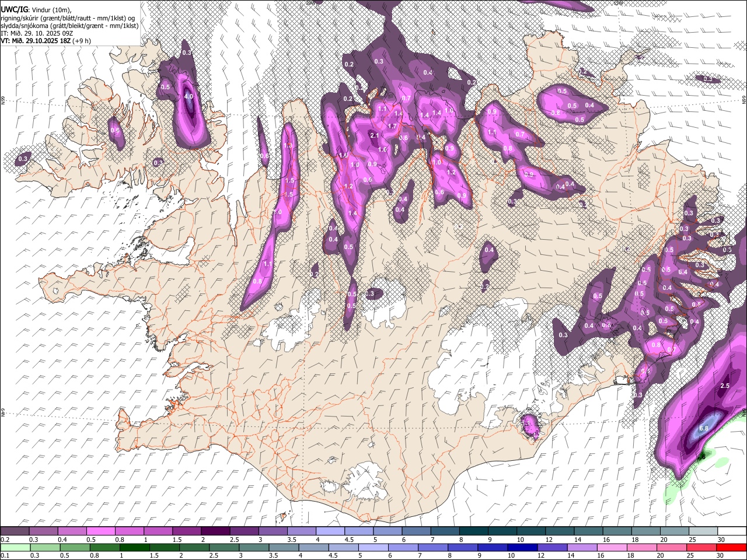Viewport: 747px width, 560px height.
Task: Select top-row legend swatch starting at 2.5
Action: click(x=245, y=531)
